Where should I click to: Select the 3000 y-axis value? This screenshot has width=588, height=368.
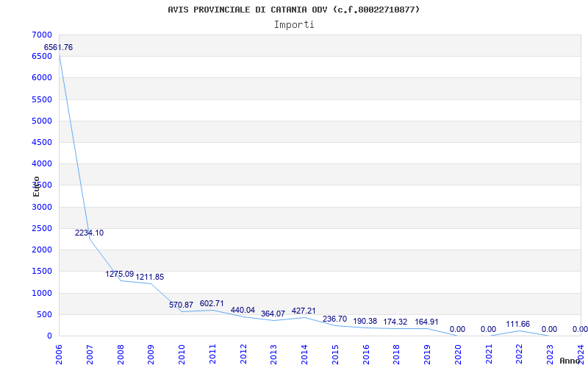pos(42,207)
